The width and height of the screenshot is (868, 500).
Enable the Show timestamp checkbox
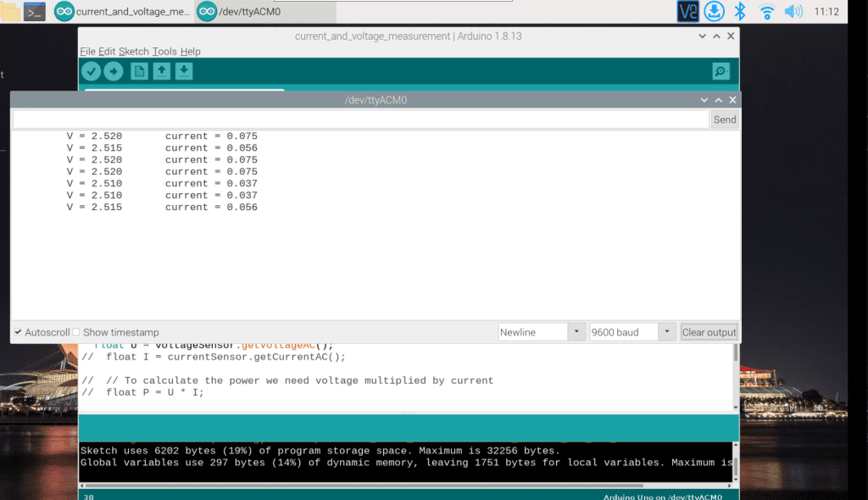[x=76, y=332]
